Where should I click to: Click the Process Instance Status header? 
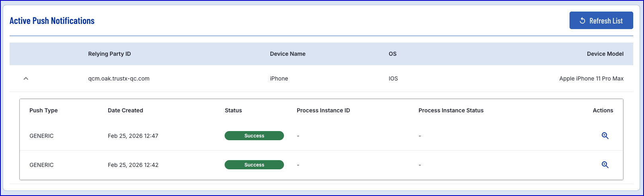[x=451, y=110]
